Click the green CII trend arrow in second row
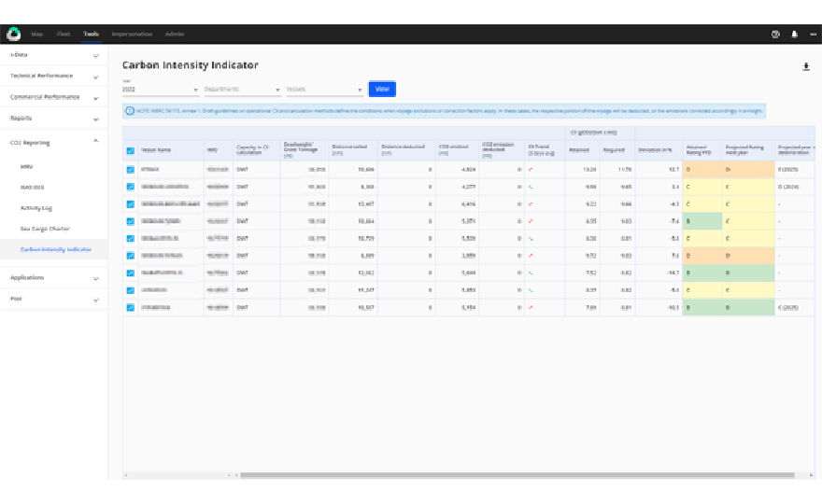The width and height of the screenshot is (822, 504). pos(531,187)
